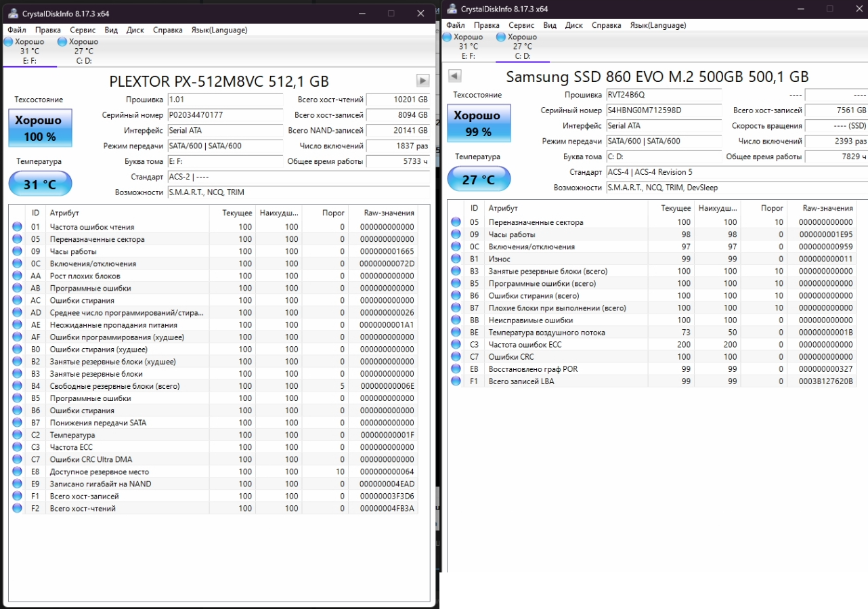Maximize the PLEXTOR CrystalDiskInfo window
Viewport: 868px width, 609px height.
coord(391,14)
